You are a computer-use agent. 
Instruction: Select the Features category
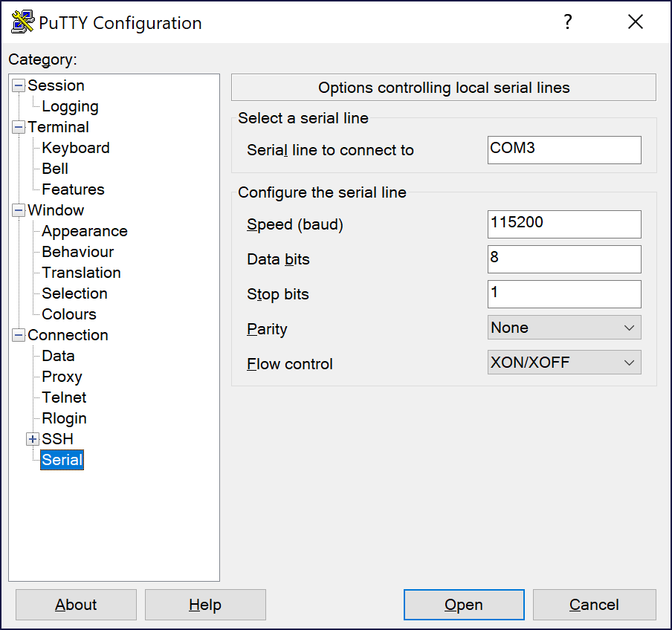pos(74,189)
